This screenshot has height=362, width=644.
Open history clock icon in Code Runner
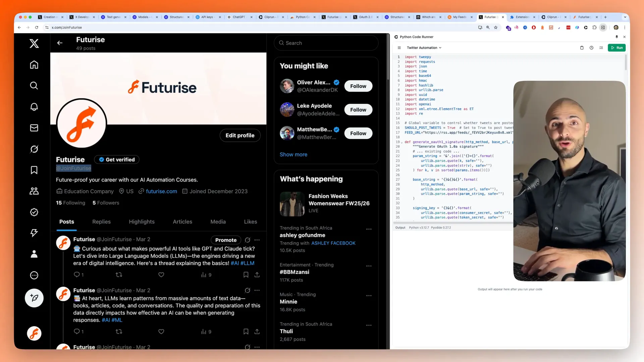[591, 48]
